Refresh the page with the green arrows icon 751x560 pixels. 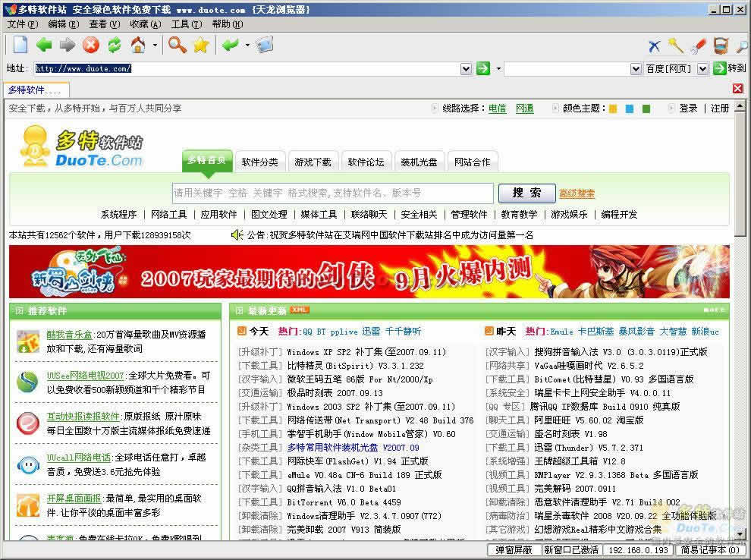[x=115, y=45]
